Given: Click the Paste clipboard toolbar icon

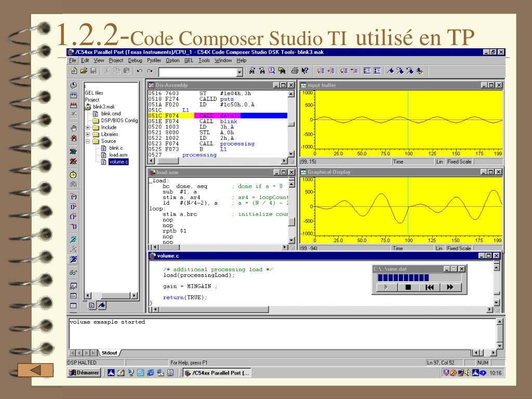Looking at the screenshot, I should pyautogui.click(x=127, y=71).
